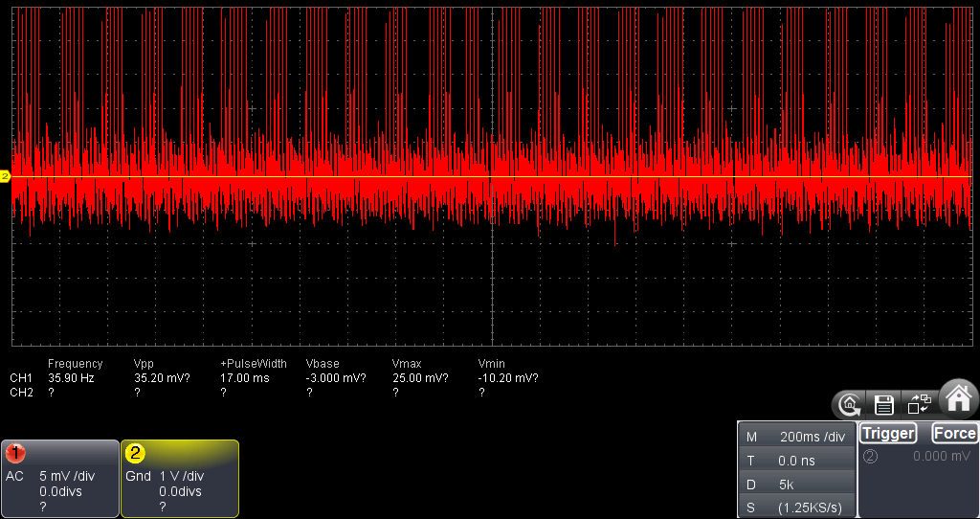
Task: Open the 5 mV/div scale for CH1
Action: click(x=69, y=476)
